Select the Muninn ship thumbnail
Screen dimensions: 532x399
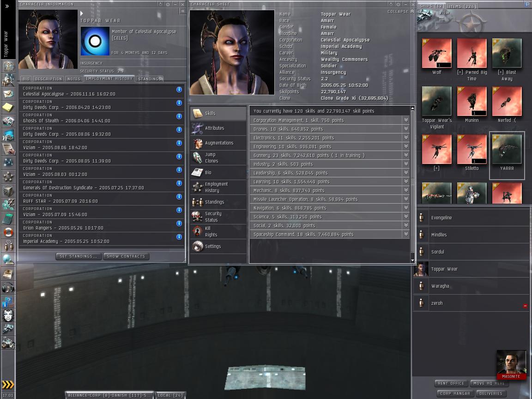click(472, 102)
